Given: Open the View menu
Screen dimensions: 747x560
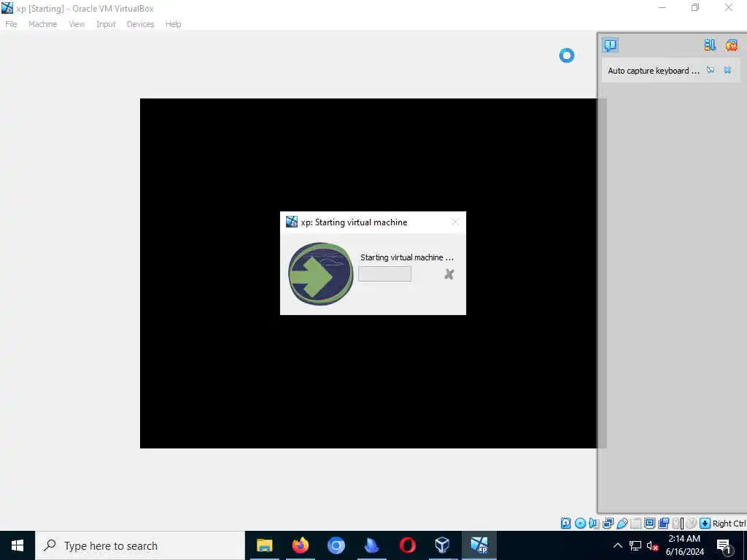Looking at the screenshot, I should tap(76, 24).
